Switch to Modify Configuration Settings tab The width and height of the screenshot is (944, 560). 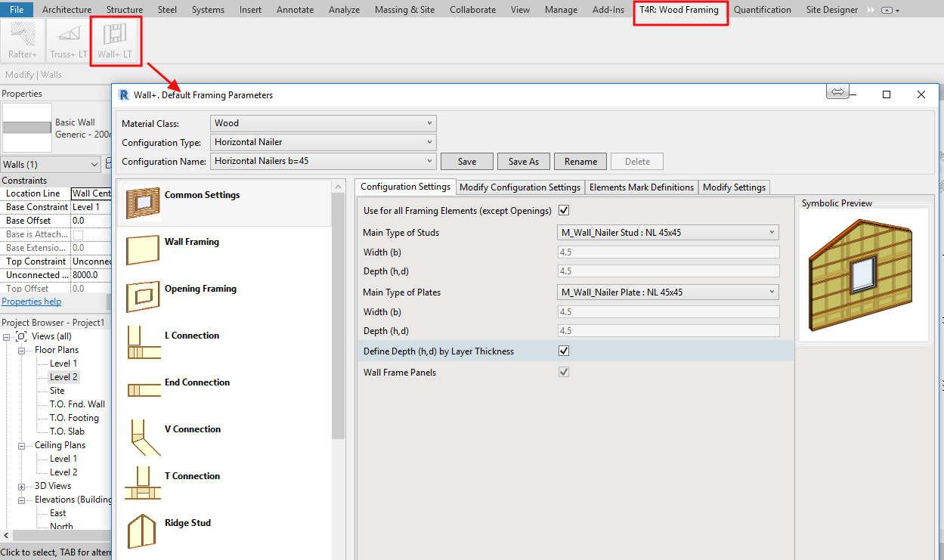(x=520, y=187)
